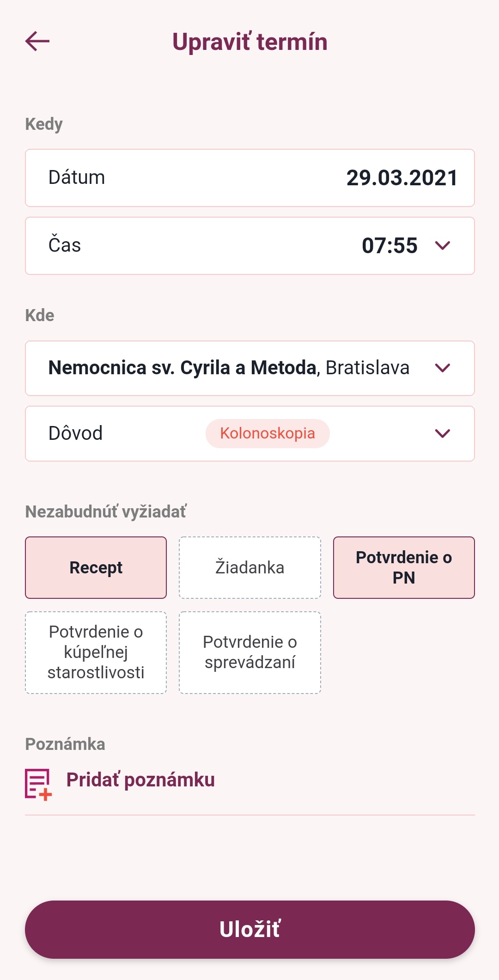This screenshot has width=499, height=980.
Task: Expand the Dôvod reason chevron
Action: point(443,433)
